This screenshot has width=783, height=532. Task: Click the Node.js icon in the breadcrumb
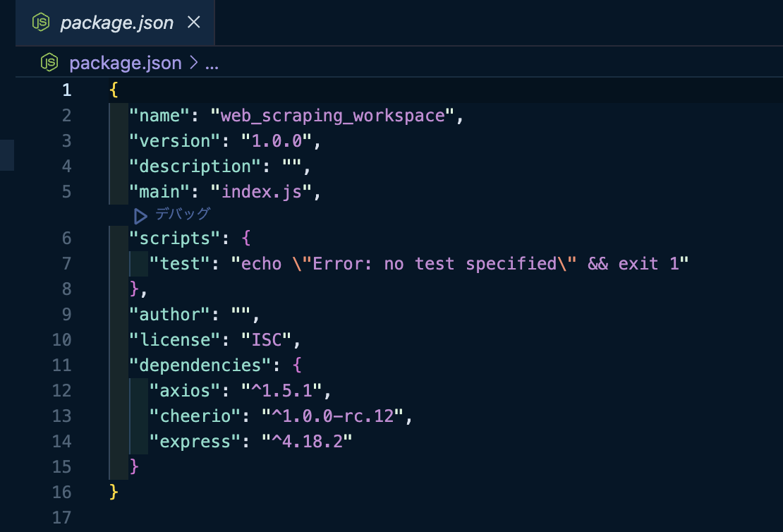tap(49, 62)
